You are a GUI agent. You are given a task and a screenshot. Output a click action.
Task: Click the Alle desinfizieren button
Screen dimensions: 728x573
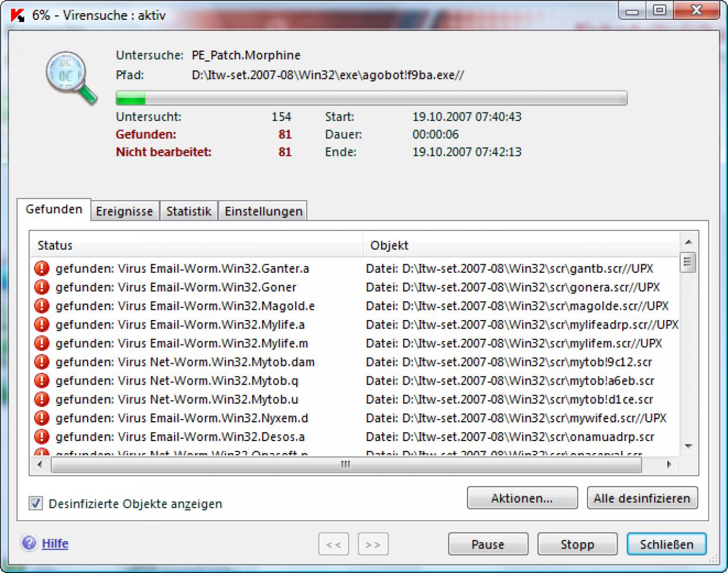(642, 499)
